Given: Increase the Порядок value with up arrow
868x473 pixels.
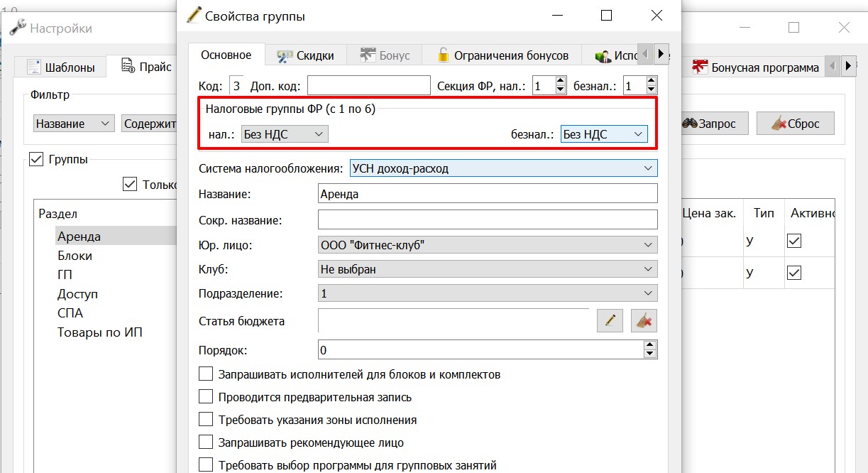Looking at the screenshot, I should (649, 345).
